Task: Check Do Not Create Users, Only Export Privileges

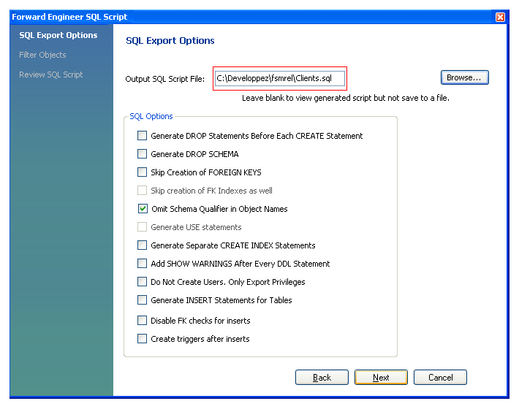Action: [143, 282]
